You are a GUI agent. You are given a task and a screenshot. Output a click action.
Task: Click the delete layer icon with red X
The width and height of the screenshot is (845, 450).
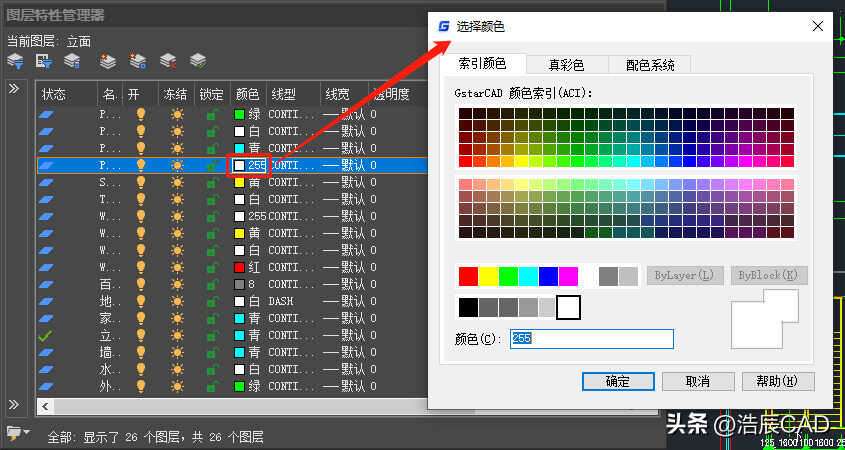coord(168,62)
